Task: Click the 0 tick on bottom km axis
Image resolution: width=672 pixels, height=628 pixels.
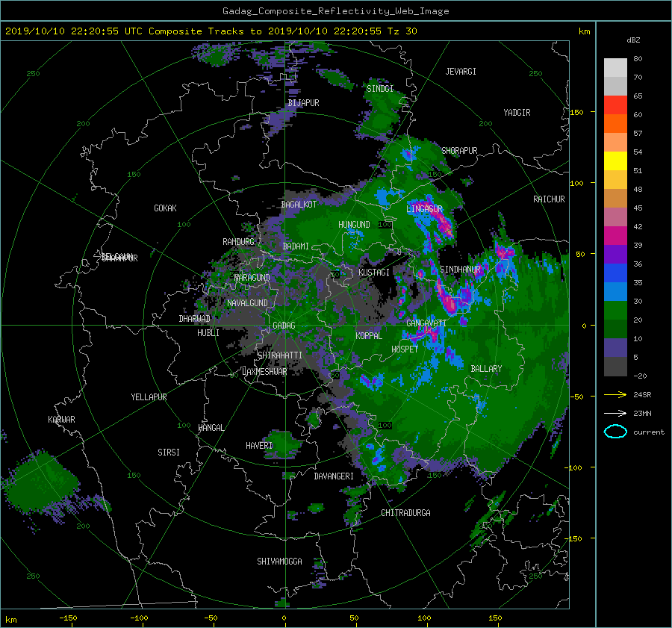Action: (284, 618)
